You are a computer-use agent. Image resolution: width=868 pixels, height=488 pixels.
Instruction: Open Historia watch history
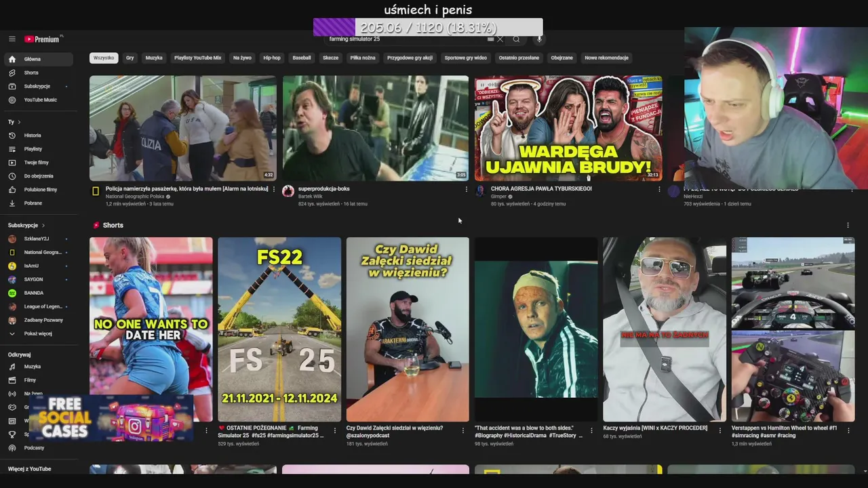tap(38, 136)
